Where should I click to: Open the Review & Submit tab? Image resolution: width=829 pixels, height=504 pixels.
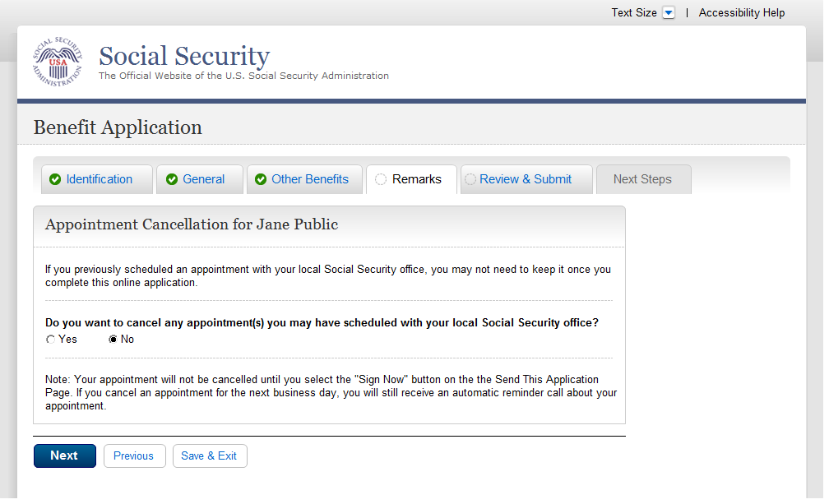pyautogui.click(x=526, y=179)
